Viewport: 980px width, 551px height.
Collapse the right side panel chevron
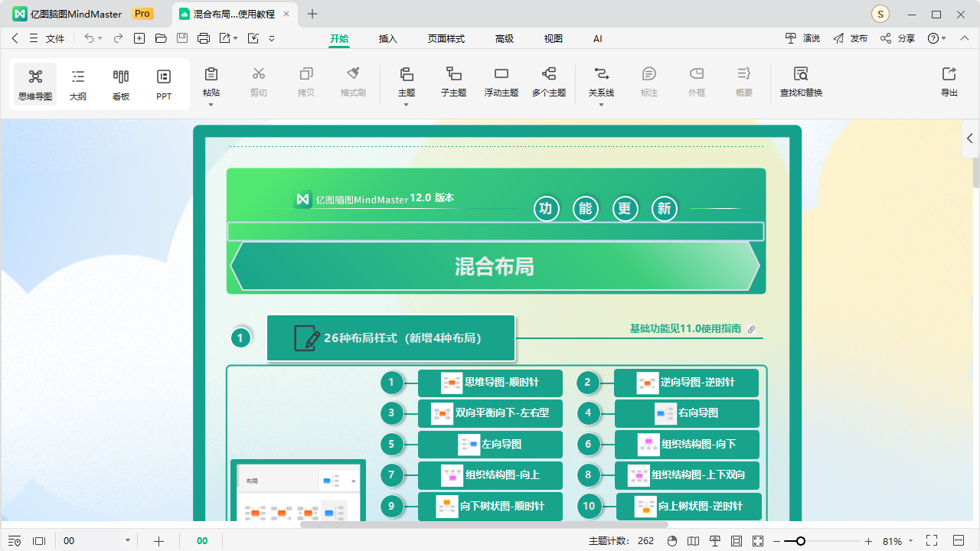[x=969, y=139]
